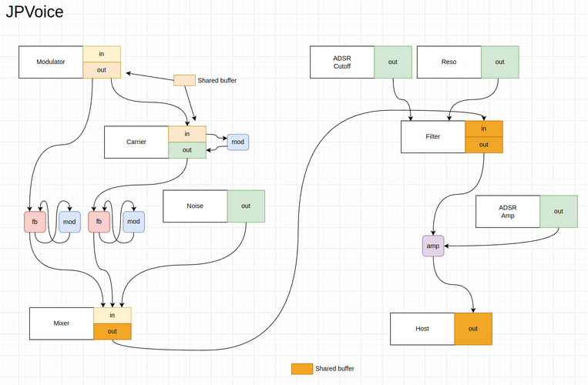Click the ADSR Amp 'out' port
The height and width of the screenshot is (385, 588).
[x=559, y=211]
